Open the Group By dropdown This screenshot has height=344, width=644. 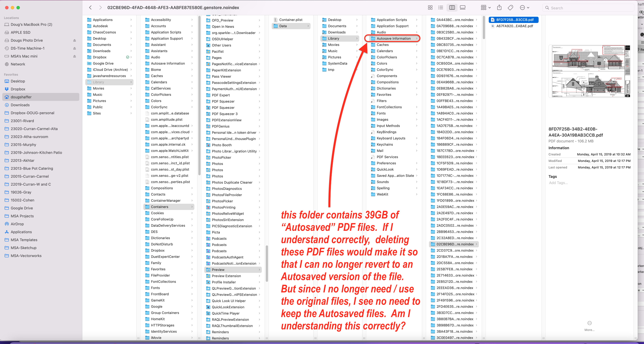[486, 8]
